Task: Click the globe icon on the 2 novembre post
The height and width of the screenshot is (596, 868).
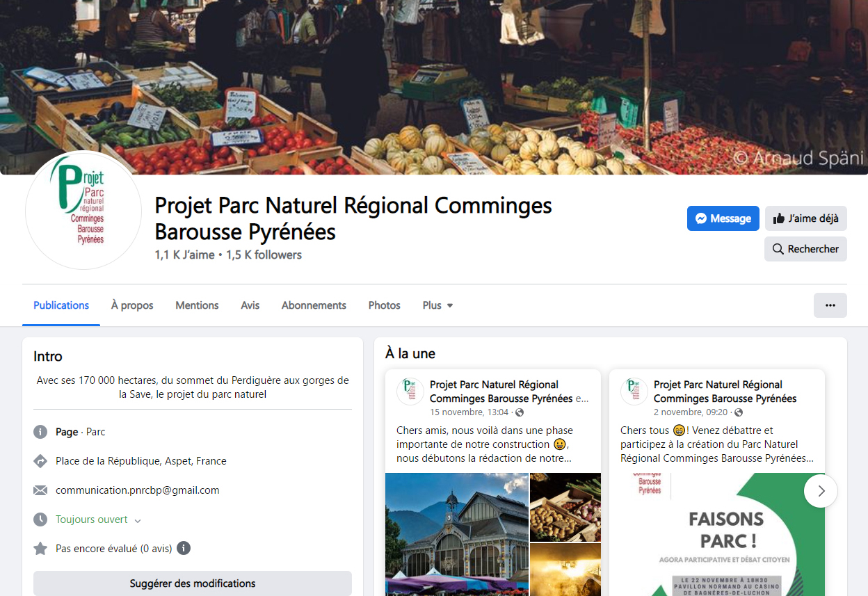Action: pyautogui.click(x=738, y=413)
